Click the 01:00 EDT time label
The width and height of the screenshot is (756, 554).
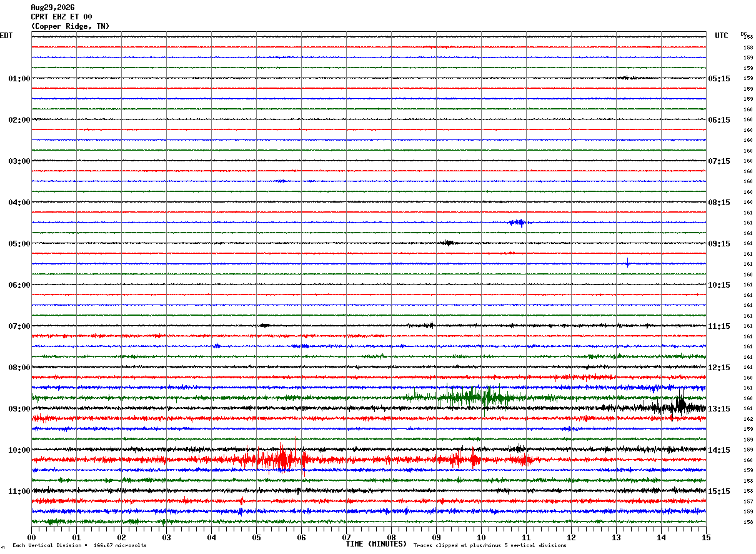[19, 79]
